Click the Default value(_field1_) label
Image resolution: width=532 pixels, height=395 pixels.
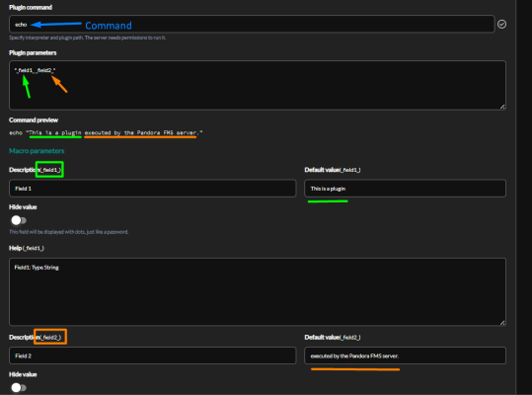[333, 170]
